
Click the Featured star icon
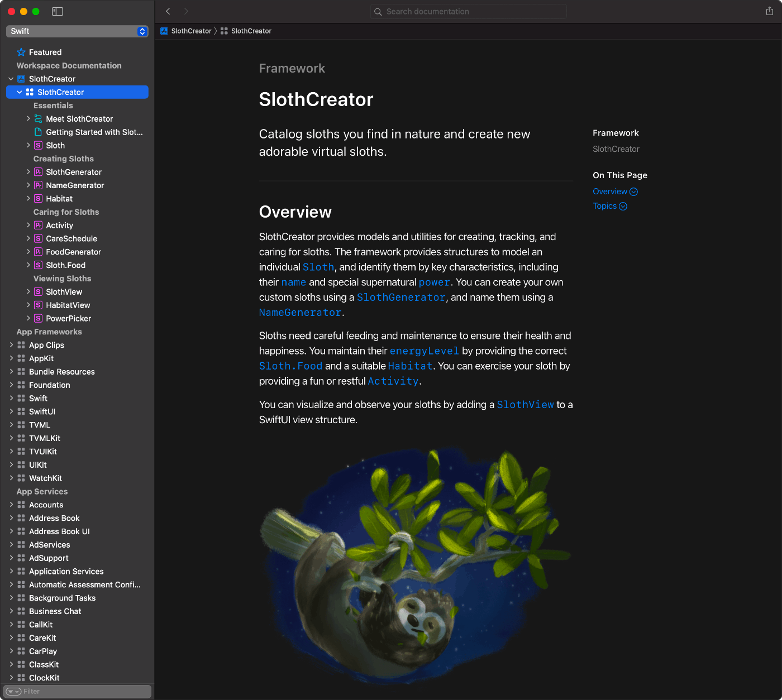(21, 52)
